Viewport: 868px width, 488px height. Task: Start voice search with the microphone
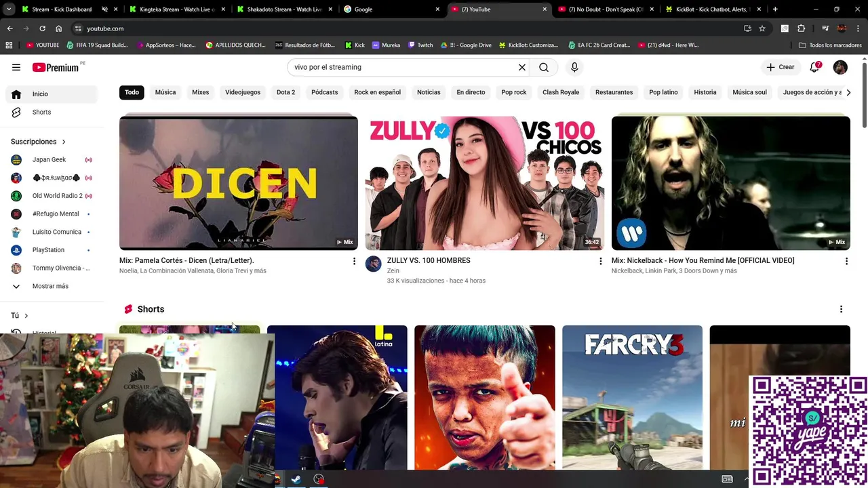pos(574,67)
